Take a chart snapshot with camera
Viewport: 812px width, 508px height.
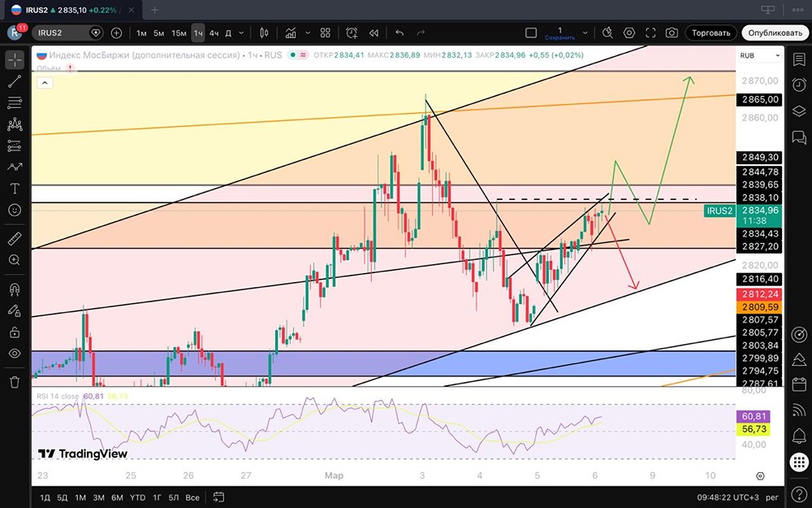pyautogui.click(x=672, y=33)
